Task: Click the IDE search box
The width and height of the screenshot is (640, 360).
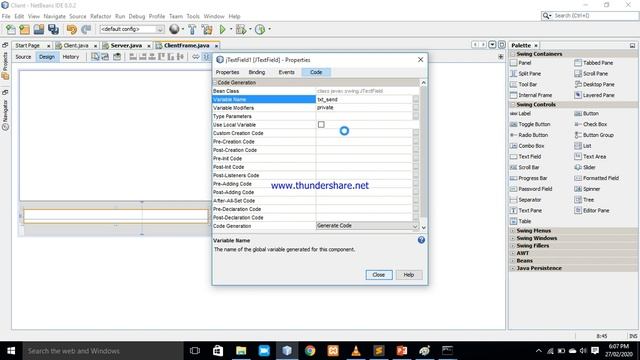Action: (x=589, y=16)
